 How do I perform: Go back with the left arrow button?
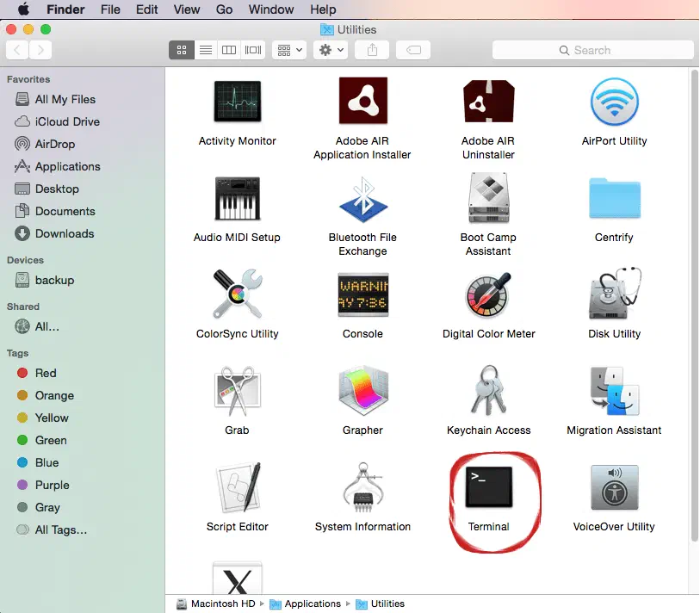17,50
